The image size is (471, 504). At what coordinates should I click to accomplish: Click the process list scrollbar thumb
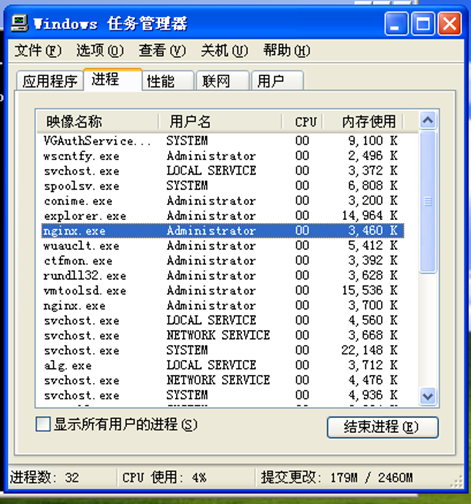point(428,202)
